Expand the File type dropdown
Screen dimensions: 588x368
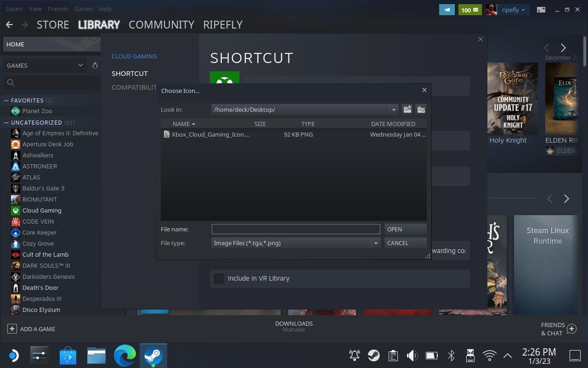376,243
